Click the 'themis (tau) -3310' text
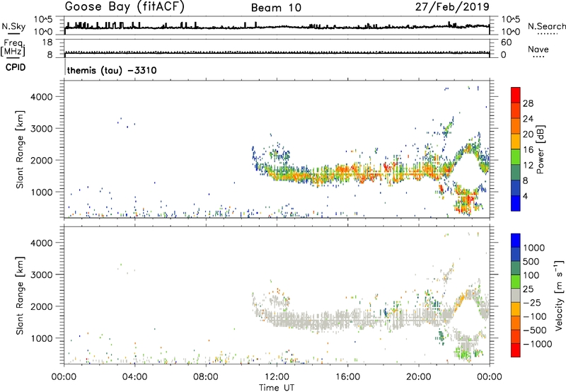The width and height of the screenshot is (566, 392). pos(112,70)
